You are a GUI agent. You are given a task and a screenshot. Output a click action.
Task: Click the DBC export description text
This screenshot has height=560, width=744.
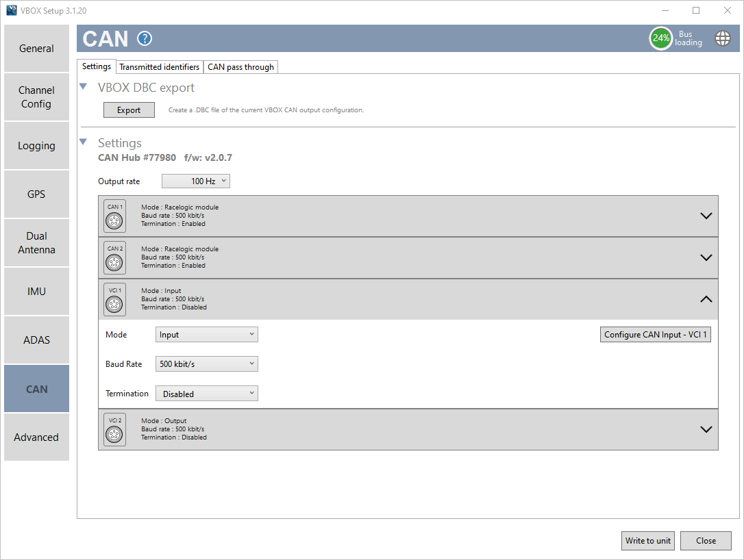[x=266, y=110]
